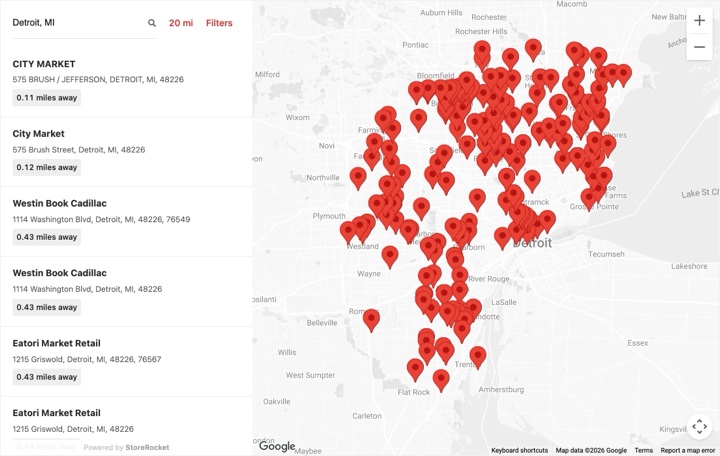The height and width of the screenshot is (456, 720).
Task: Click the Google logo on the map
Action: tap(277, 446)
